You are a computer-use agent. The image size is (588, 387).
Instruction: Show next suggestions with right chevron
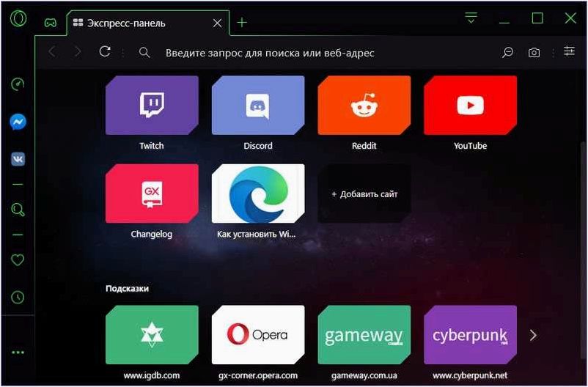pyautogui.click(x=533, y=335)
